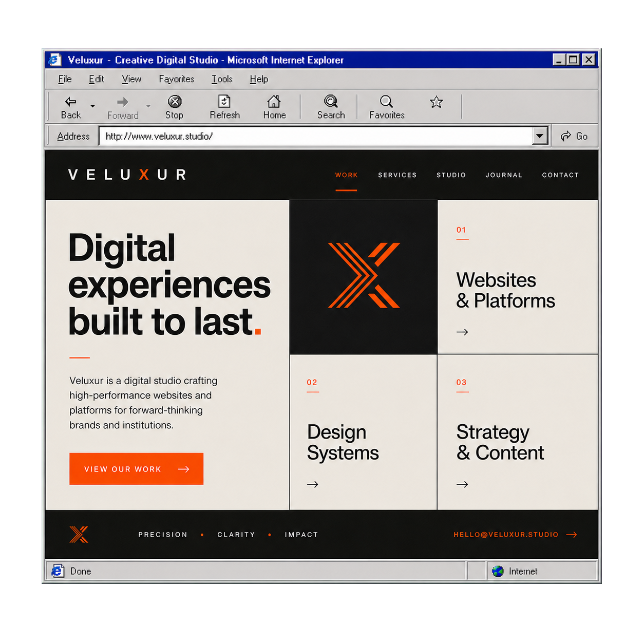Click arrow under Strategy & Content

462,484
